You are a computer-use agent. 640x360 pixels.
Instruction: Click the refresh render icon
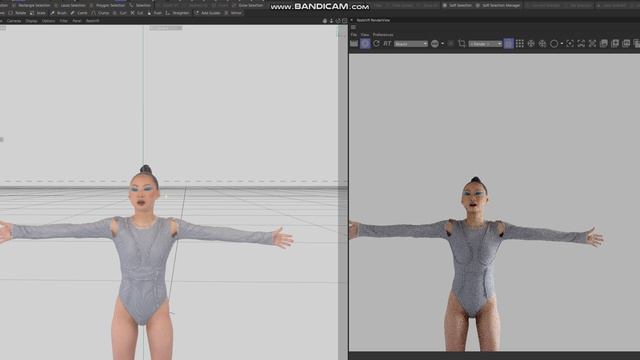click(x=376, y=44)
